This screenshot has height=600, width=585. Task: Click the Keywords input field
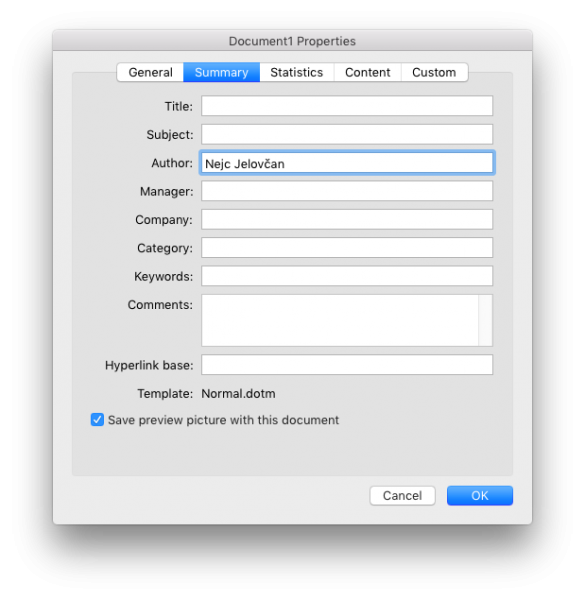pyautogui.click(x=347, y=276)
